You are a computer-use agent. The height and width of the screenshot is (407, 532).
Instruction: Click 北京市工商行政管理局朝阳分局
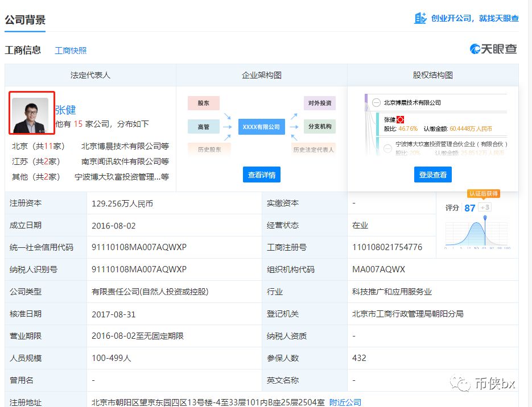408,314
